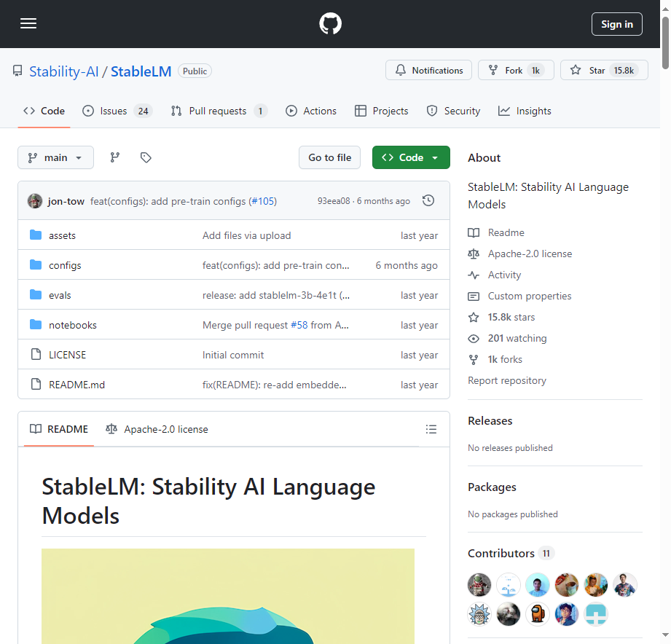The height and width of the screenshot is (644, 671).
Task: Open the Readme link in About
Action: pos(496,233)
